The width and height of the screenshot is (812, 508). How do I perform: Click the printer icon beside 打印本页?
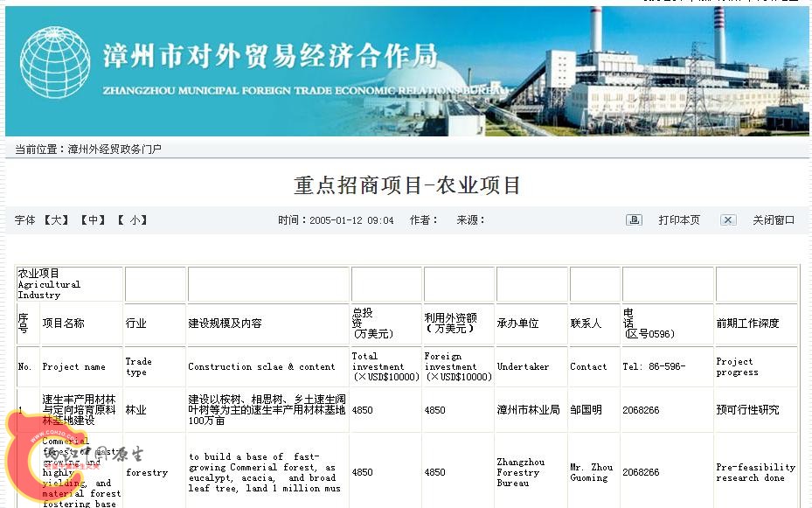[x=634, y=220]
